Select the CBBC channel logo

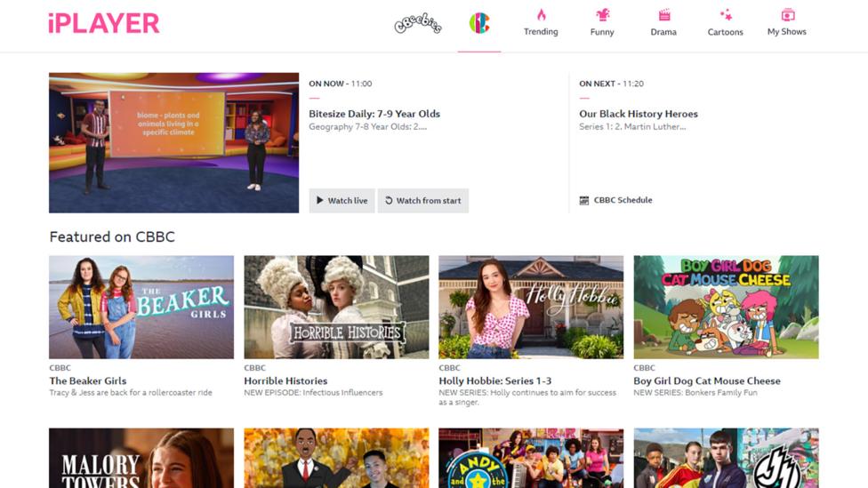479,24
